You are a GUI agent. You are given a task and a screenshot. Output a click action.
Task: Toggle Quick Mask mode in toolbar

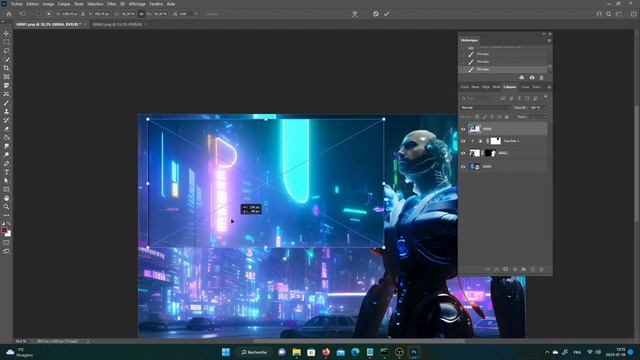[x=6, y=242]
